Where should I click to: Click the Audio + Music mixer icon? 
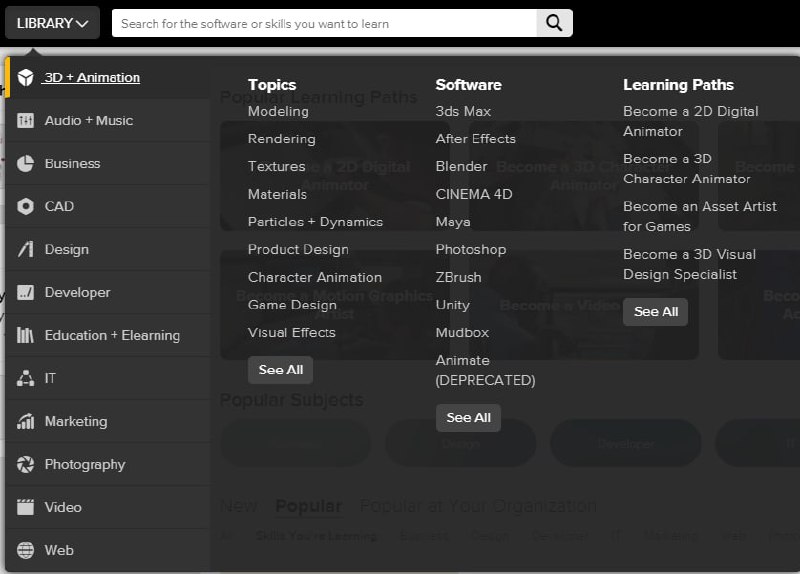click(x=25, y=120)
